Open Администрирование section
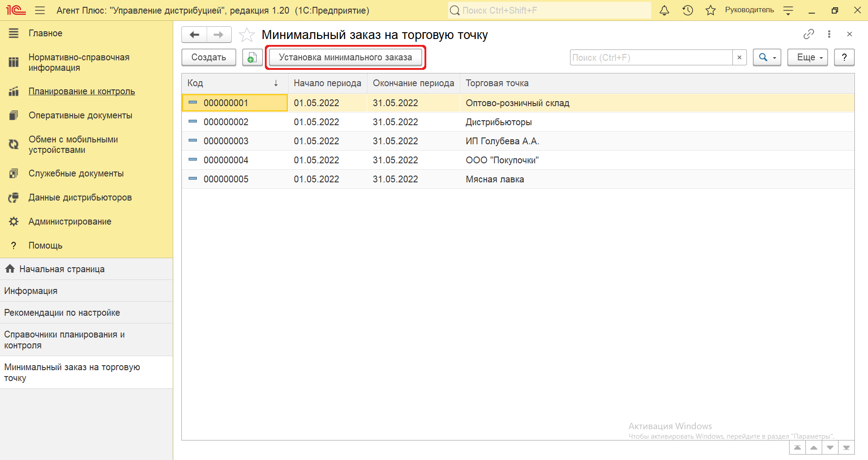 (x=70, y=221)
